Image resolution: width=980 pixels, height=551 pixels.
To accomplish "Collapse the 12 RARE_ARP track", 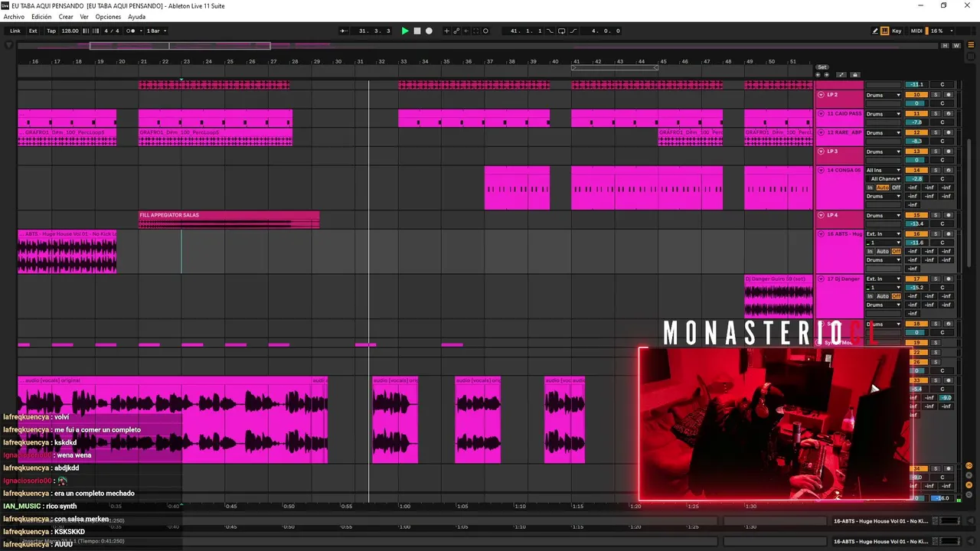I will [x=821, y=133].
